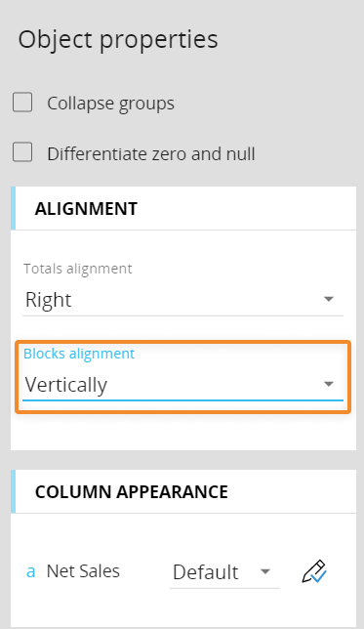Click the Object properties panel title
Image resolution: width=364 pixels, height=629 pixels.
point(118,40)
